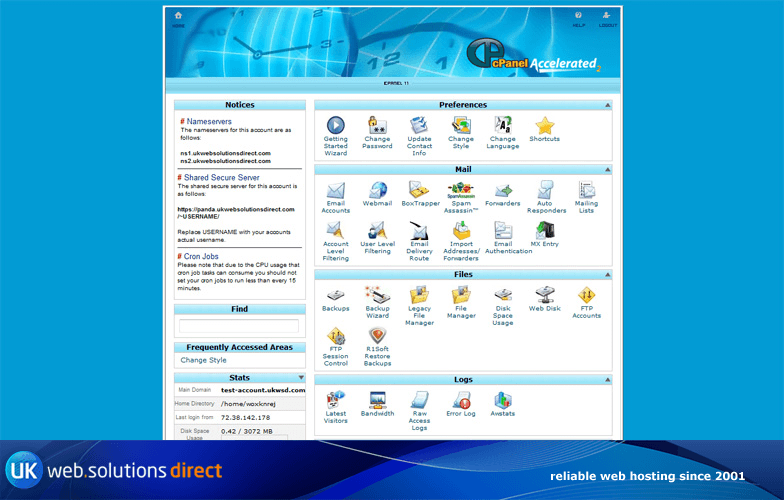784x500 pixels.
Task: Collapse the Files section arrow
Action: (606, 275)
